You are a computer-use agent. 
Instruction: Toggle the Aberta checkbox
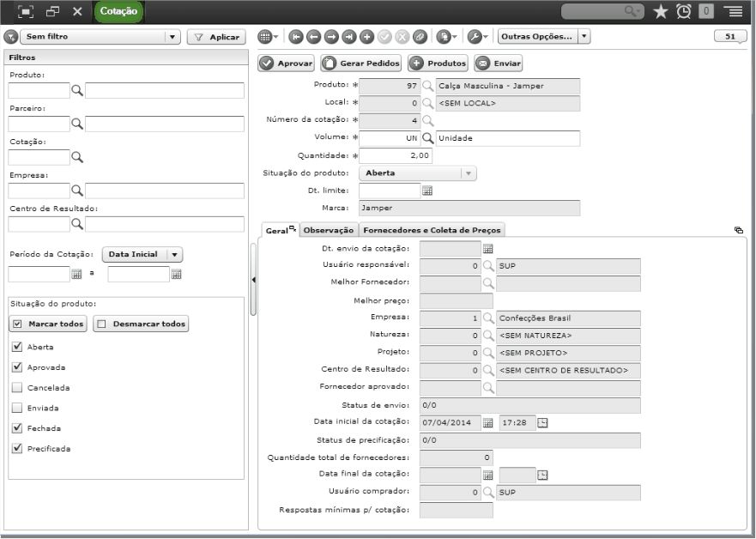point(17,347)
